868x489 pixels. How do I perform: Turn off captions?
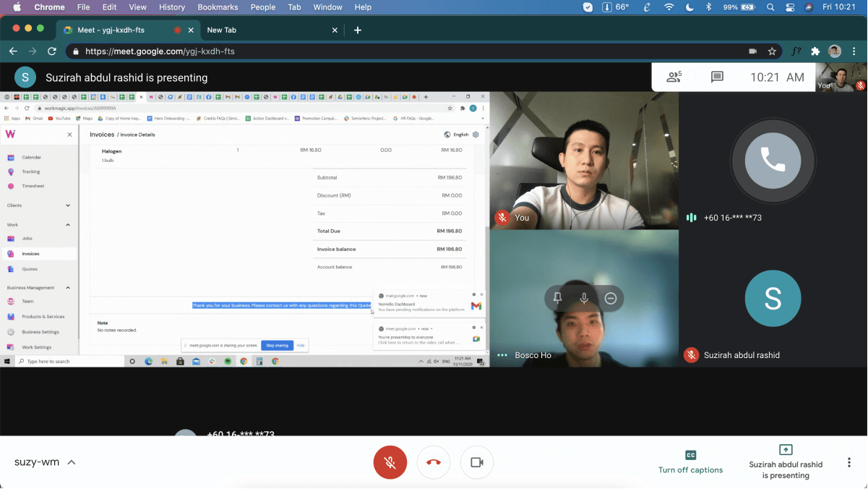(x=689, y=462)
